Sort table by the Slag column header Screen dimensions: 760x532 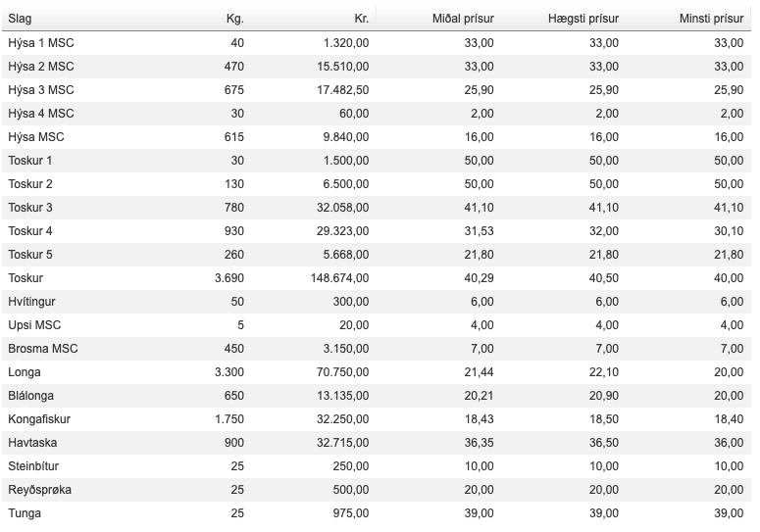[20, 19]
